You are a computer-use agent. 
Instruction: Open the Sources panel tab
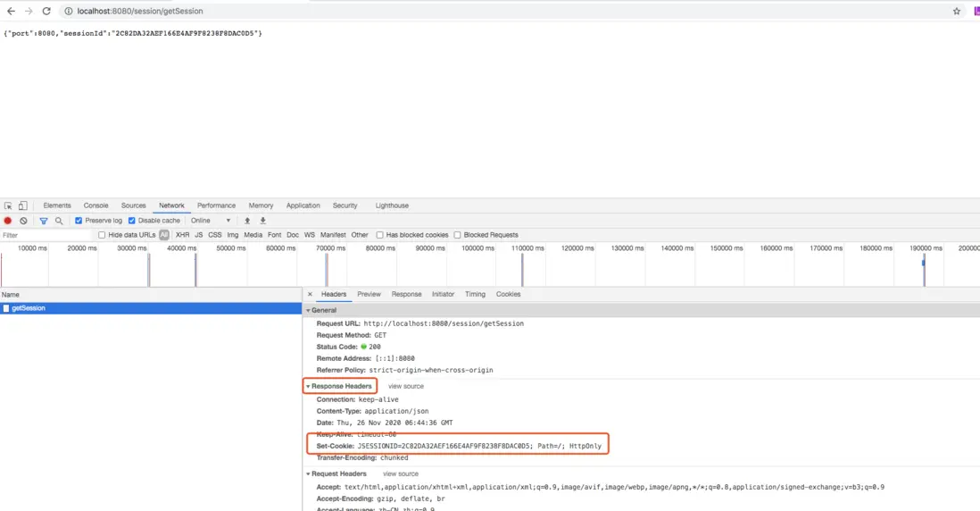133,205
